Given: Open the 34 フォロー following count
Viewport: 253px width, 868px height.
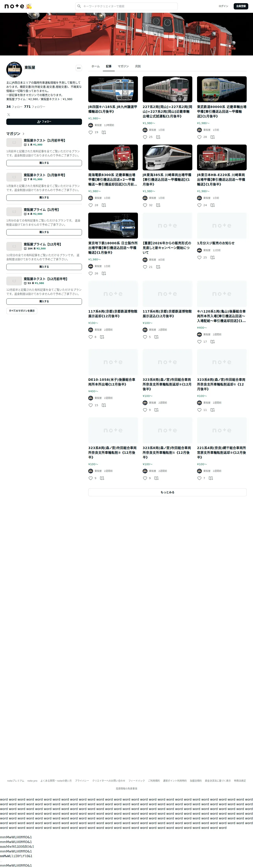Looking at the screenshot, I should tap(15, 107).
